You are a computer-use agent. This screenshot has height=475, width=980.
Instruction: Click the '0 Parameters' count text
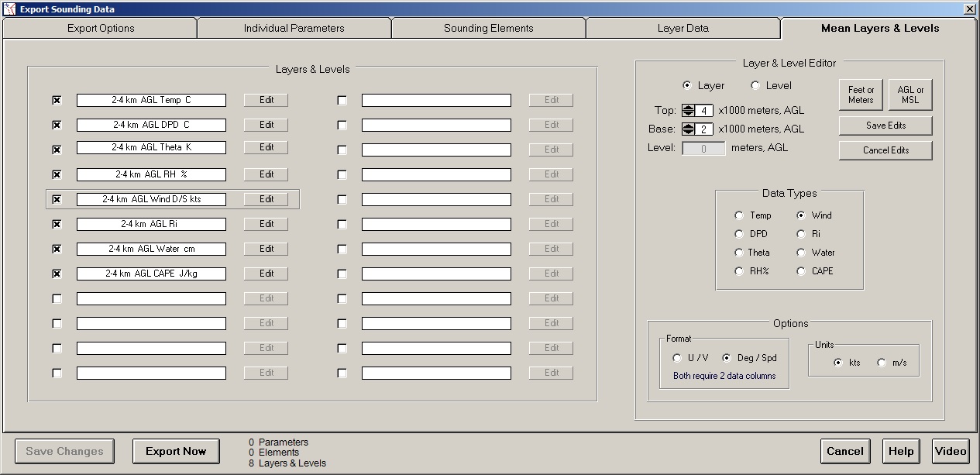278,442
